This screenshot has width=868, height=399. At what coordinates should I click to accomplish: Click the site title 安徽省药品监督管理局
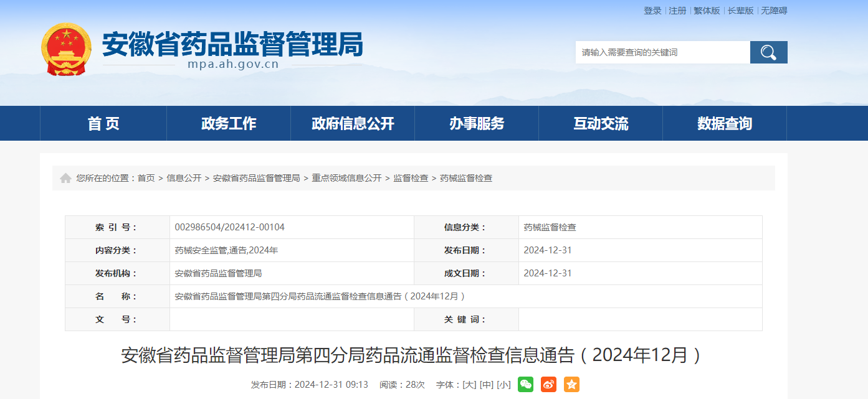pyautogui.click(x=232, y=44)
